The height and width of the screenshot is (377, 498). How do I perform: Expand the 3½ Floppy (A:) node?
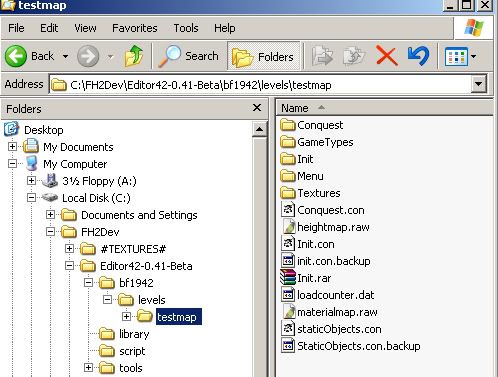click(x=31, y=180)
